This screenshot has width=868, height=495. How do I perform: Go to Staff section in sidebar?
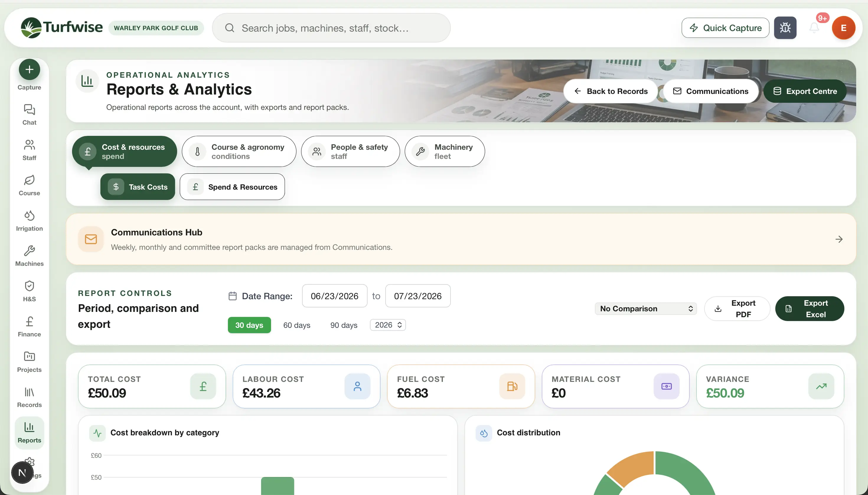click(29, 150)
